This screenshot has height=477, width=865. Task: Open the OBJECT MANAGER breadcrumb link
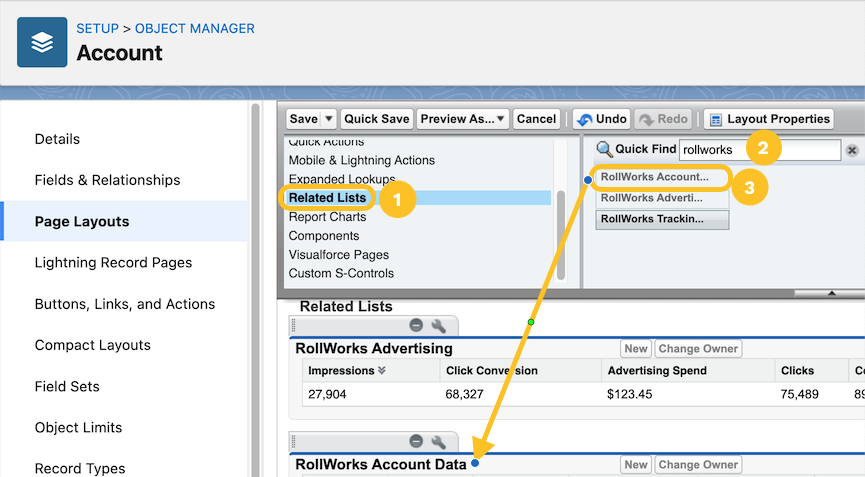click(195, 29)
